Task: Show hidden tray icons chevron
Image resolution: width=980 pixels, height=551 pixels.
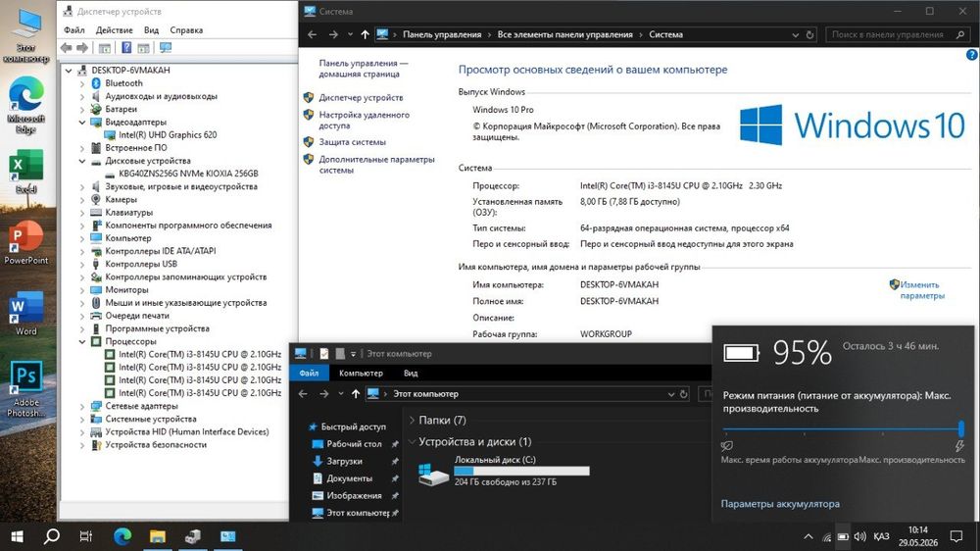Action: (808, 536)
